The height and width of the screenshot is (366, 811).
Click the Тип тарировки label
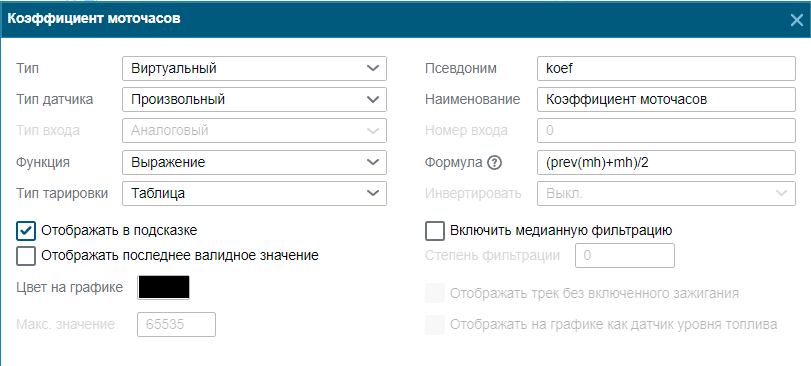point(63,194)
